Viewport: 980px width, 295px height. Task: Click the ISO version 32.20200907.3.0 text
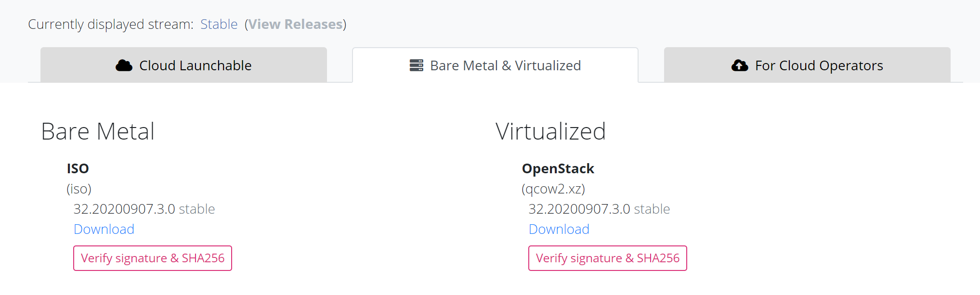[x=124, y=209]
